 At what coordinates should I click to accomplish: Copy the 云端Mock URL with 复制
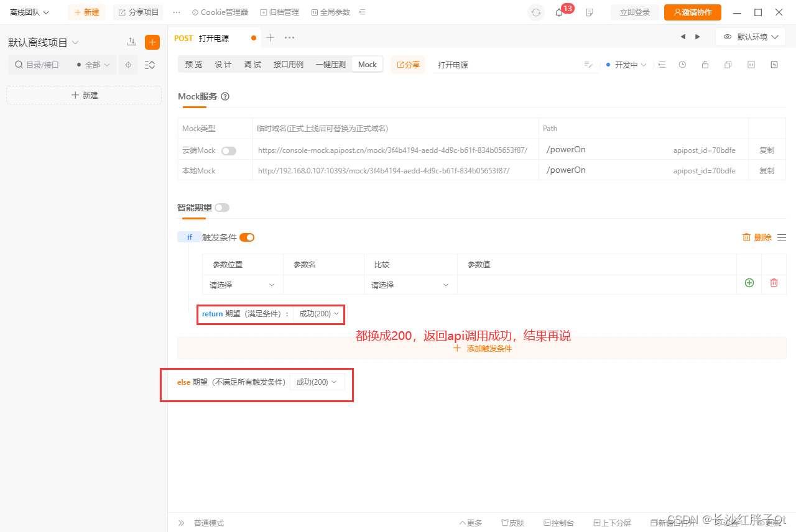[767, 150]
